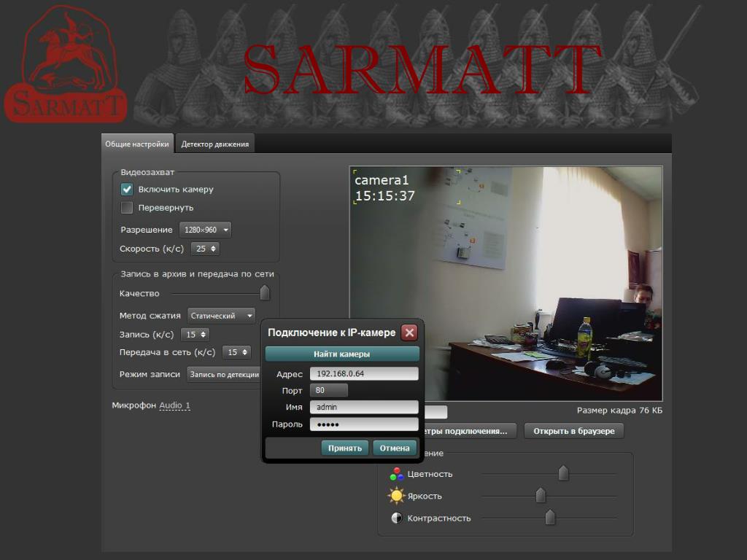Viewport: 747px width, 560px height.
Task: Adjust the Скорость (к/с) 25 stepper
Action: (x=205, y=249)
